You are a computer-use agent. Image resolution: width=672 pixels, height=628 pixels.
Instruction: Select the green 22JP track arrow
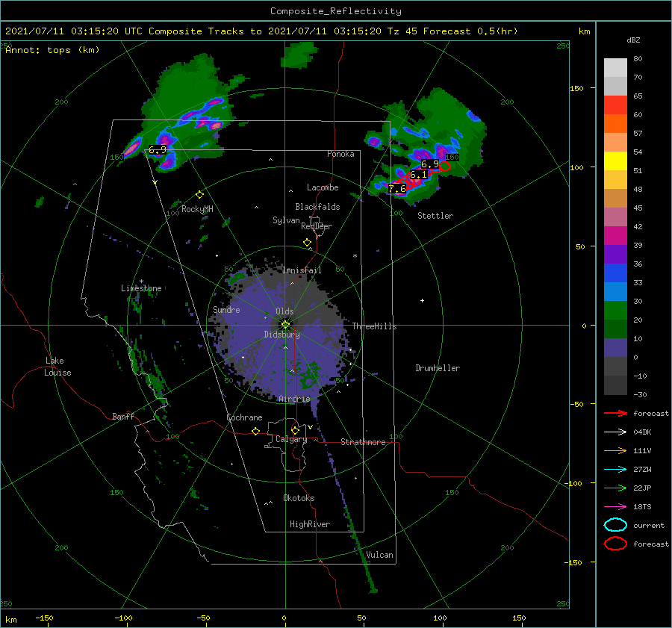click(615, 488)
